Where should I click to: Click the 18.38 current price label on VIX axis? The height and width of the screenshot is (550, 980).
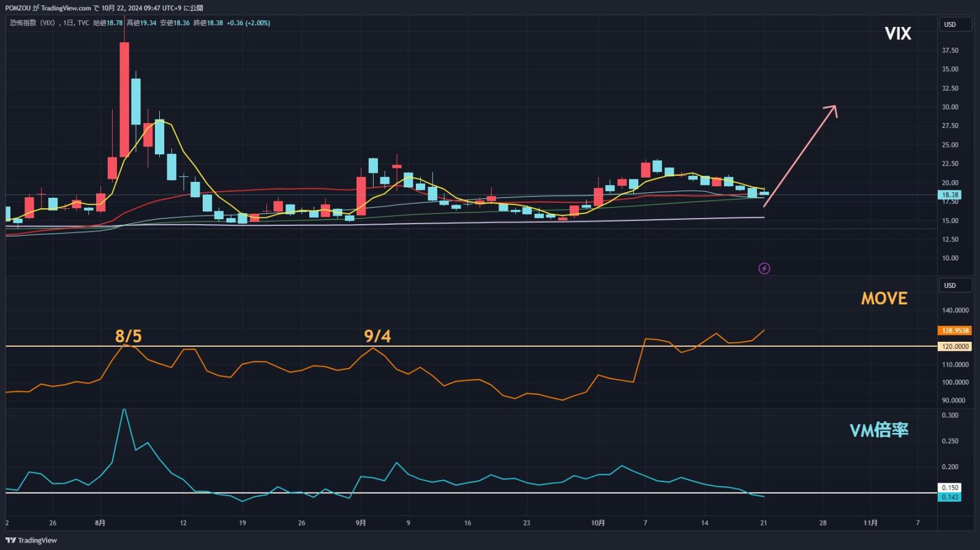point(949,195)
